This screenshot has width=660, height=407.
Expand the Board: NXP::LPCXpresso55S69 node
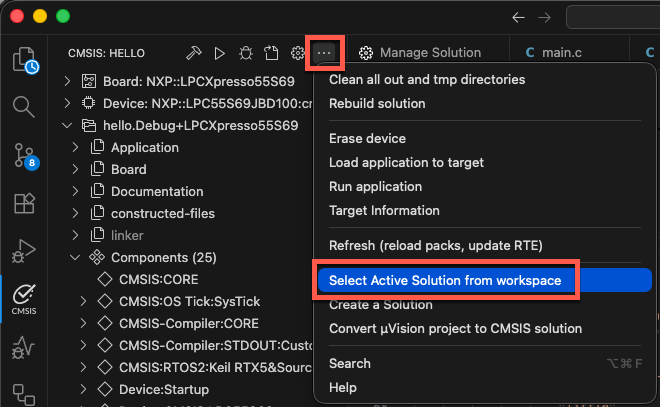[68, 81]
